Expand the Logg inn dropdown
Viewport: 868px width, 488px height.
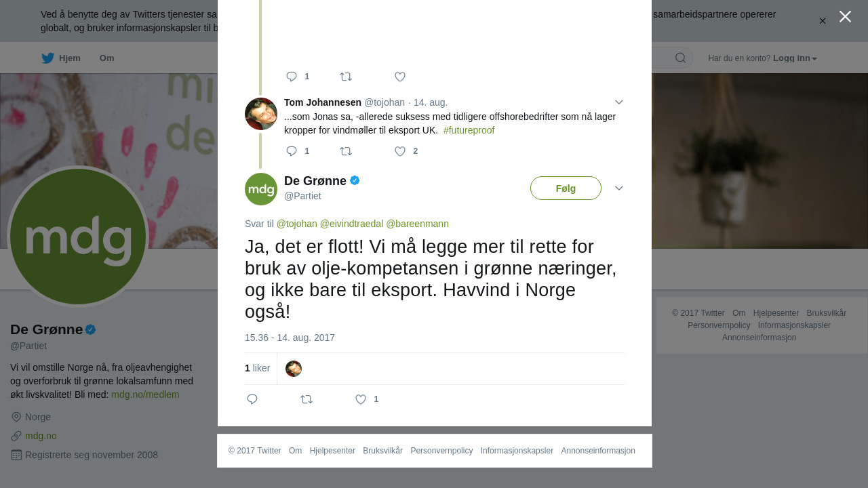click(795, 58)
